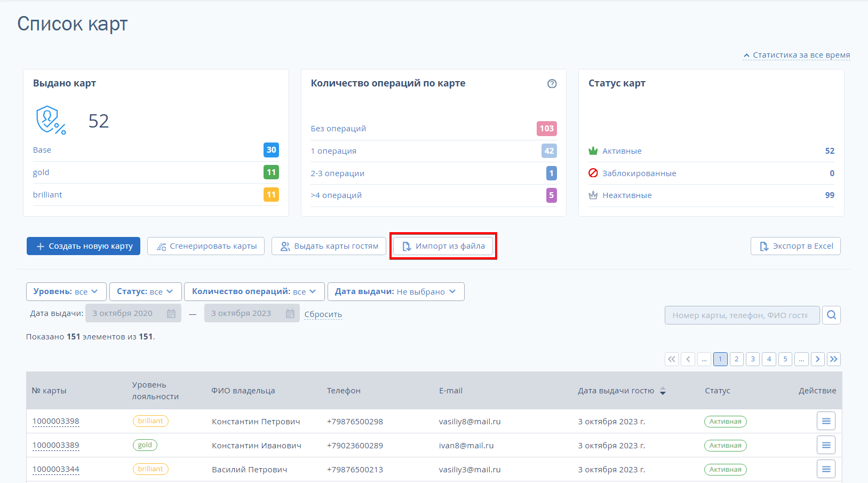Open page 2 of card list
Image resolution: width=868 pixels, height=483 pixels.
coord(736,359)
